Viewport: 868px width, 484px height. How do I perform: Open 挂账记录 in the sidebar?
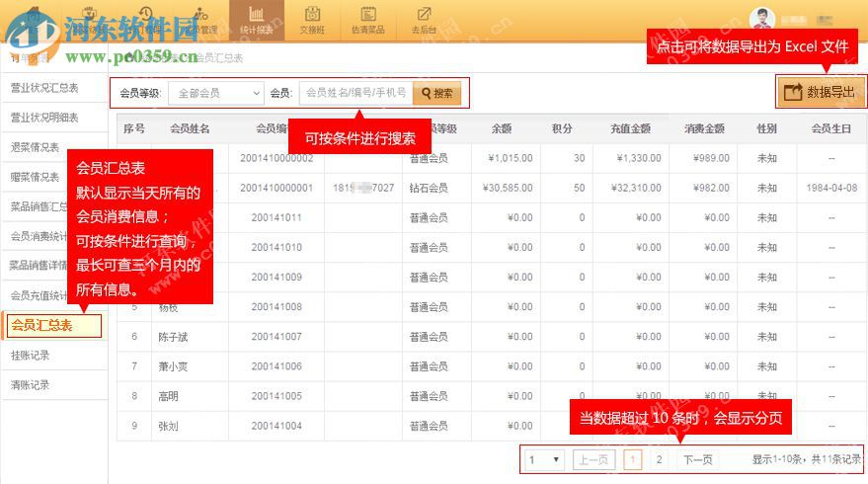pos(31,356)
